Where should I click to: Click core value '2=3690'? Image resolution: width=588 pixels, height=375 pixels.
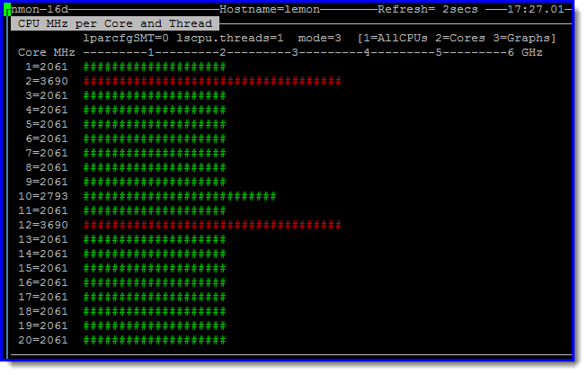(47, 81)
